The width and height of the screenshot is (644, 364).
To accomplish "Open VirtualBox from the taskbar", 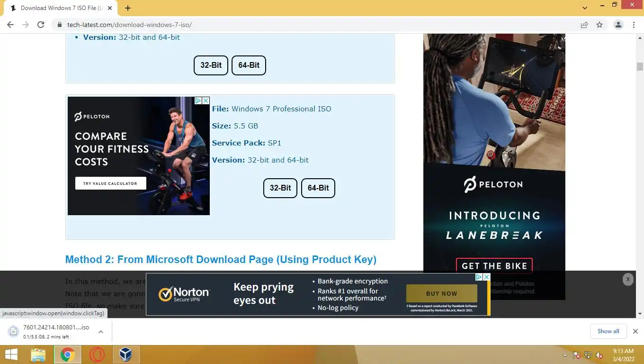I will click(x=126, y=355).
